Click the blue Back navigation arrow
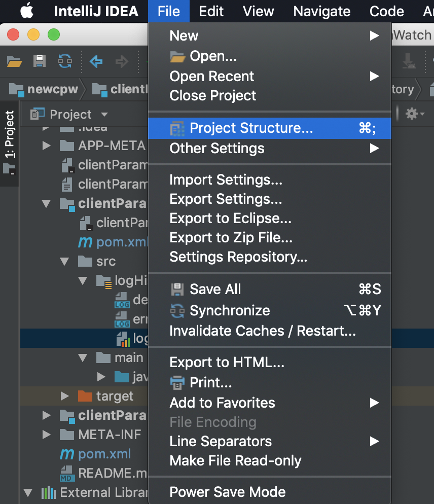Image resolution: width=434 pixels, height=504 pixels. click(96, 62)
